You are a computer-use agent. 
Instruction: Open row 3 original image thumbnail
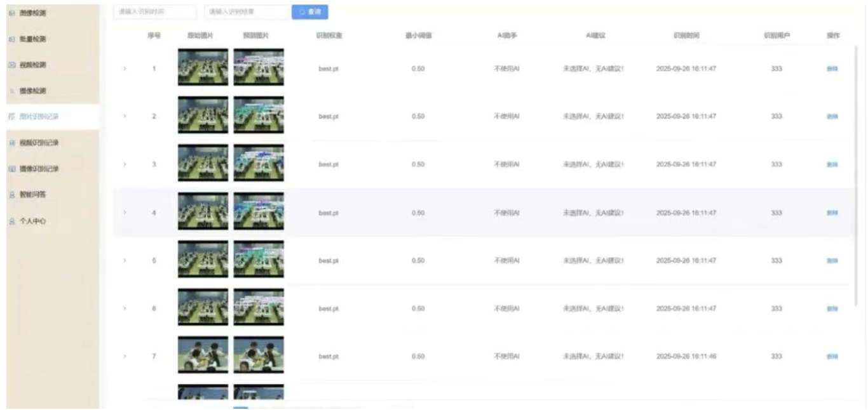[x=203, y=163]
